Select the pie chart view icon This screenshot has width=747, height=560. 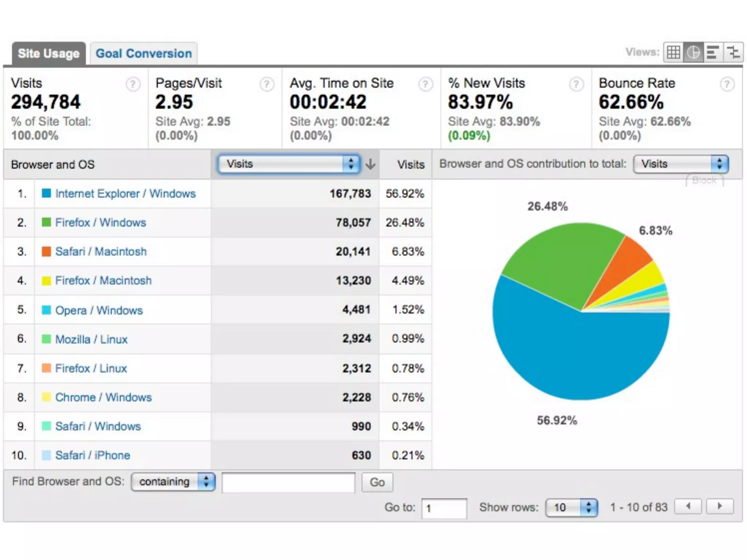[693, 52]
